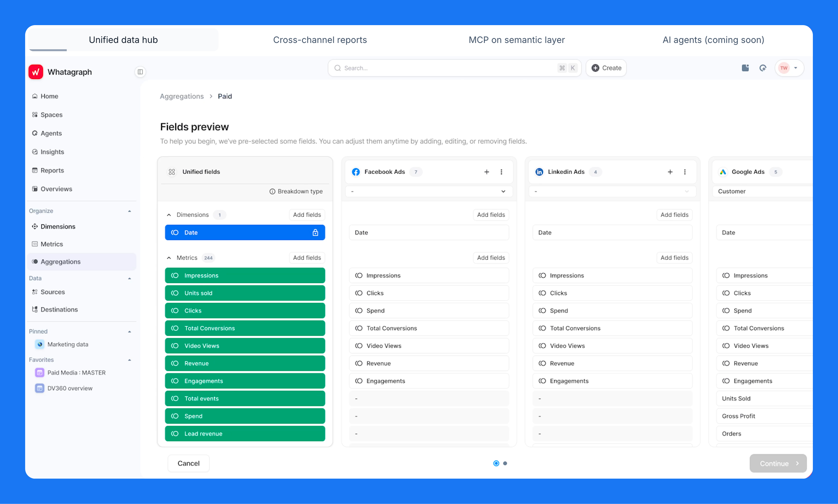The height and width of the screenshot is (504, 838).
Task: Switch to Unified data hub tab
Action: coord(123,40)
